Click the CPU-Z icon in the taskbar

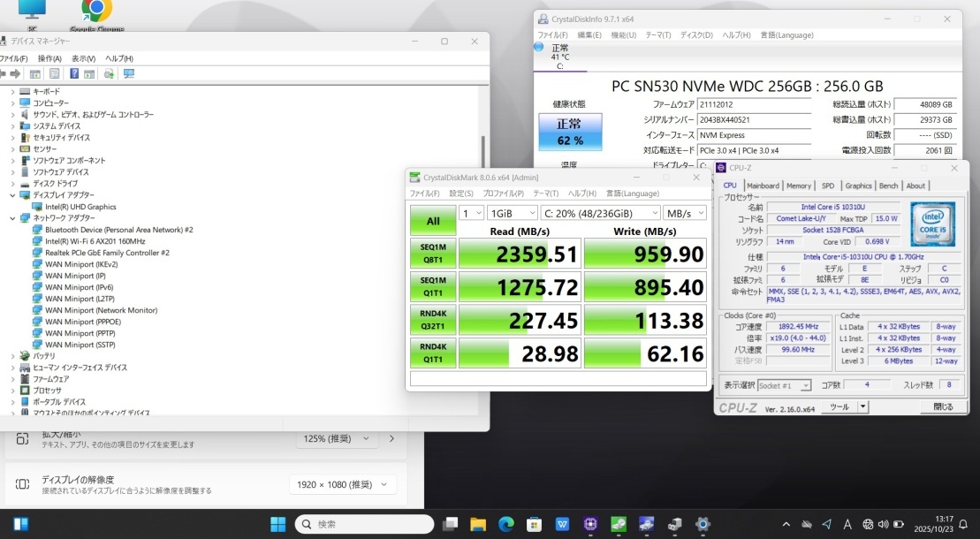coord(590,524)
